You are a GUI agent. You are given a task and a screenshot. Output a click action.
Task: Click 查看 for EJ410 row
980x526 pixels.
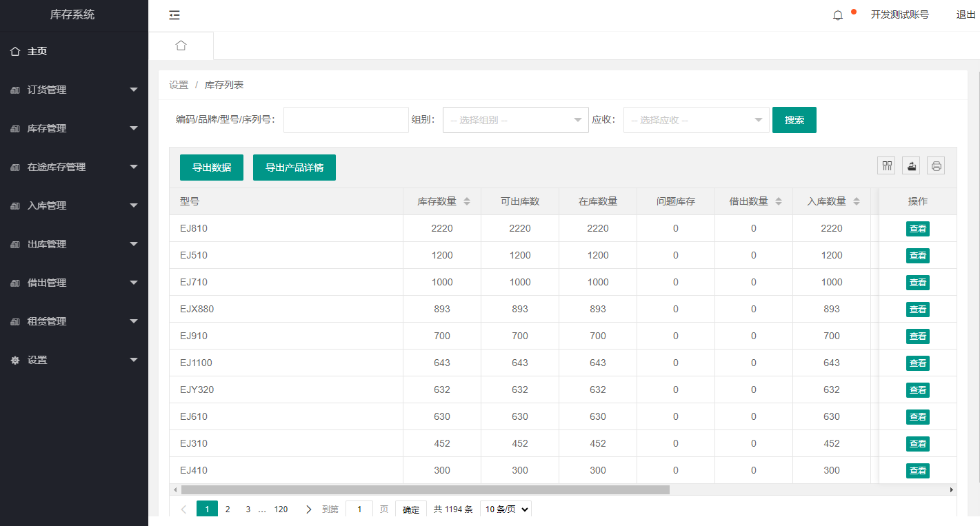918,471
